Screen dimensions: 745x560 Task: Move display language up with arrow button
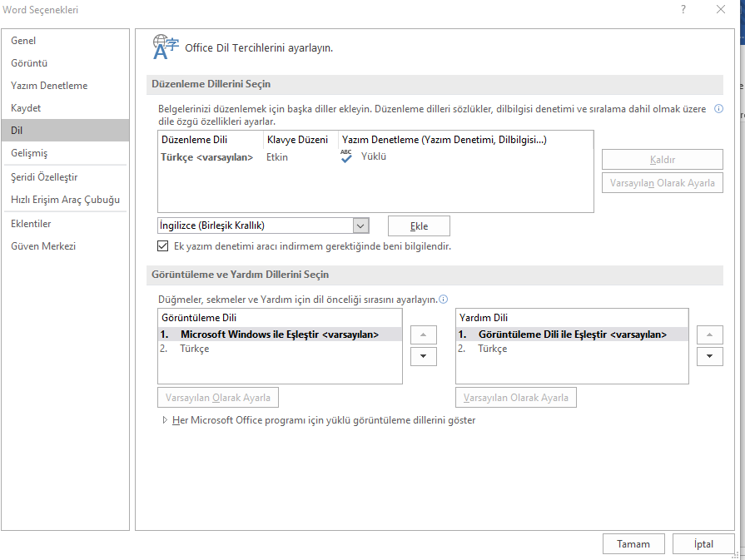pyautogui.click(x=424, y=335)
